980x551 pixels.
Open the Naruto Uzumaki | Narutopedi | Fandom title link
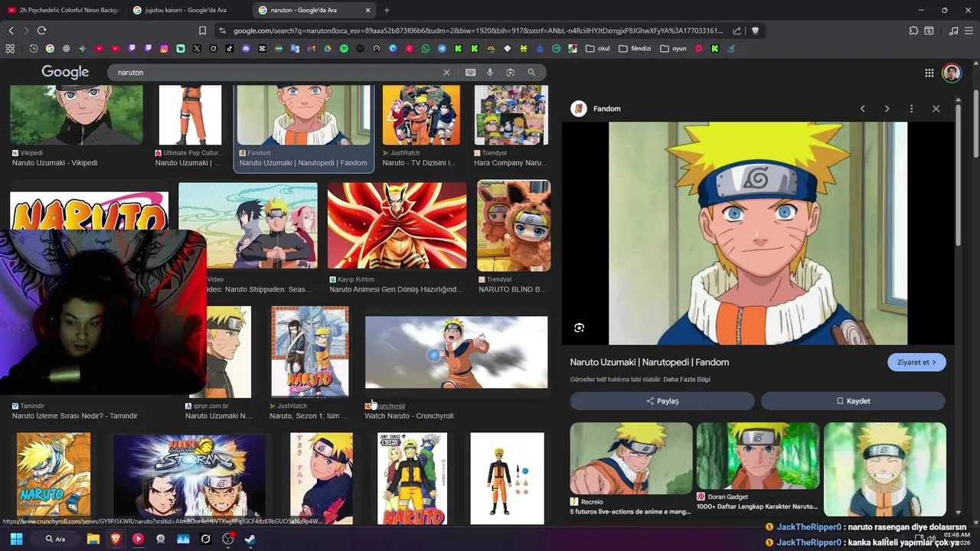click(x=649, y=362)
